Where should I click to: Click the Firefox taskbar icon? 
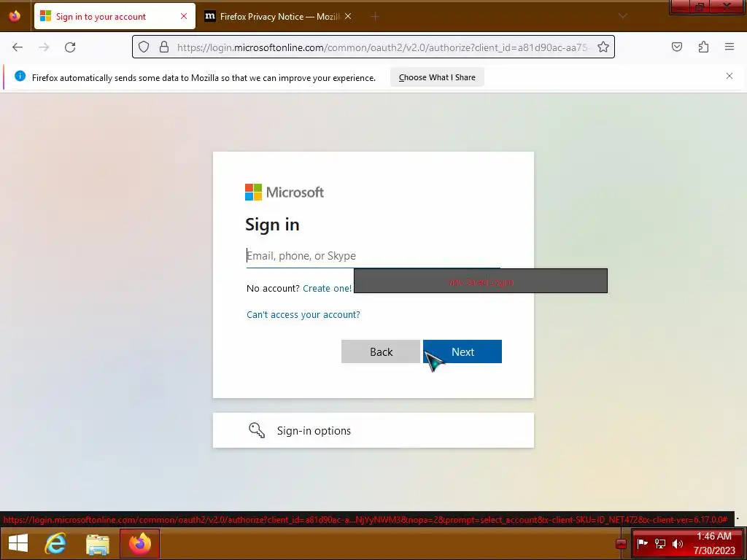[139, 543]
